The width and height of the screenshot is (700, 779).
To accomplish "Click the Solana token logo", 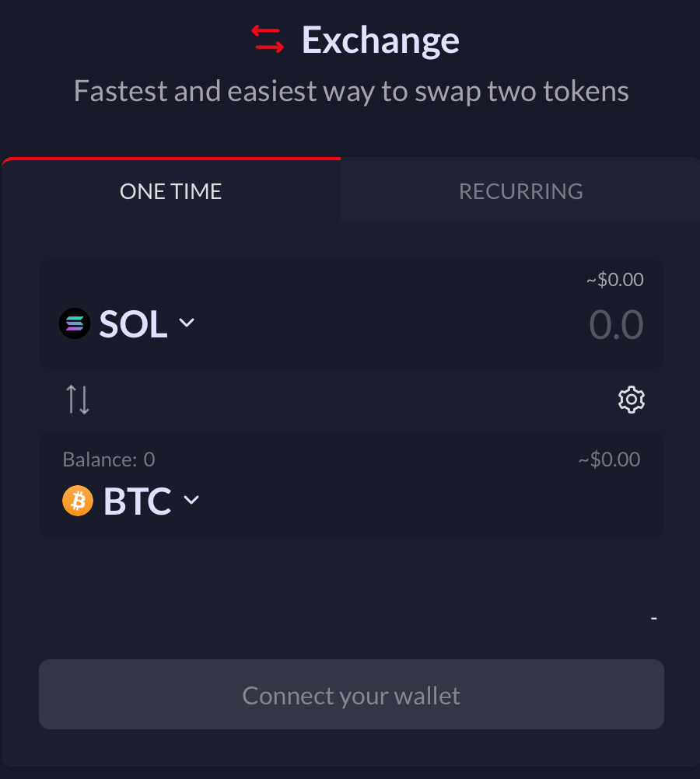I will 75,324.
